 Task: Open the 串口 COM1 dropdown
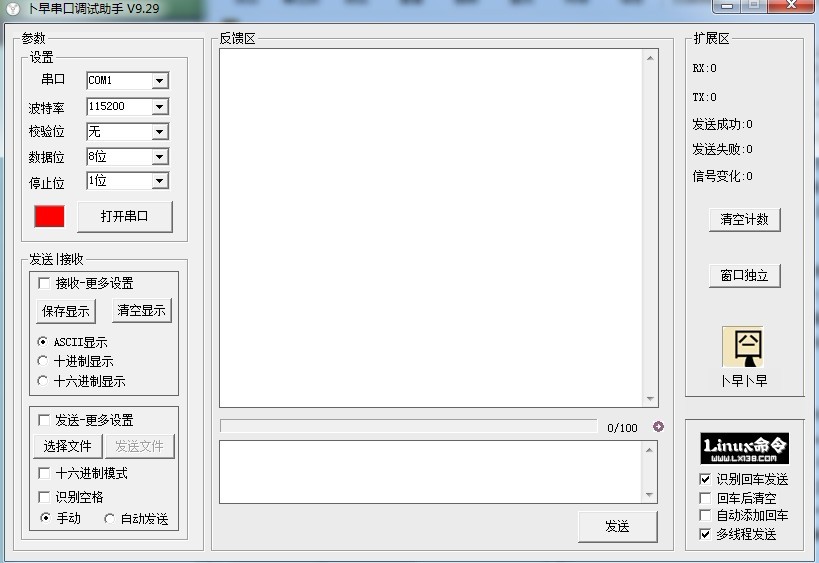159,81
